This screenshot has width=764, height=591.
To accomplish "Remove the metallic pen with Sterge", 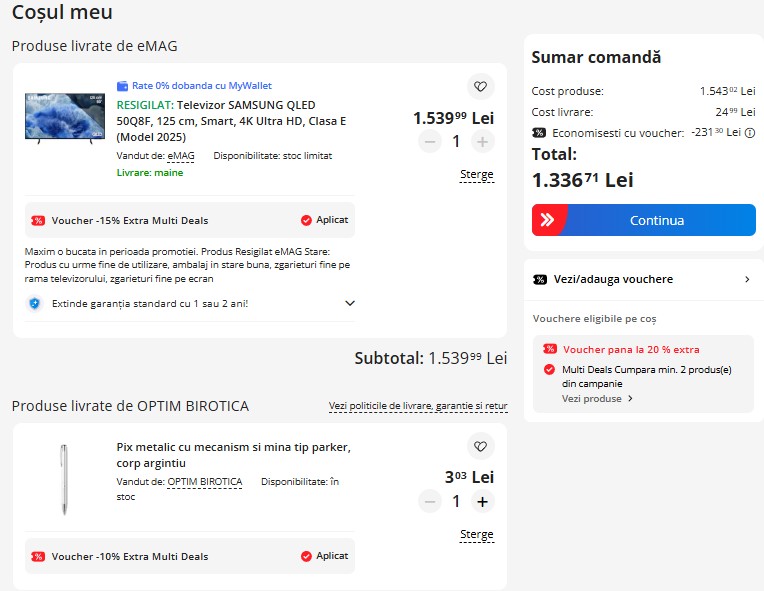I will click(x=476, y=534).
